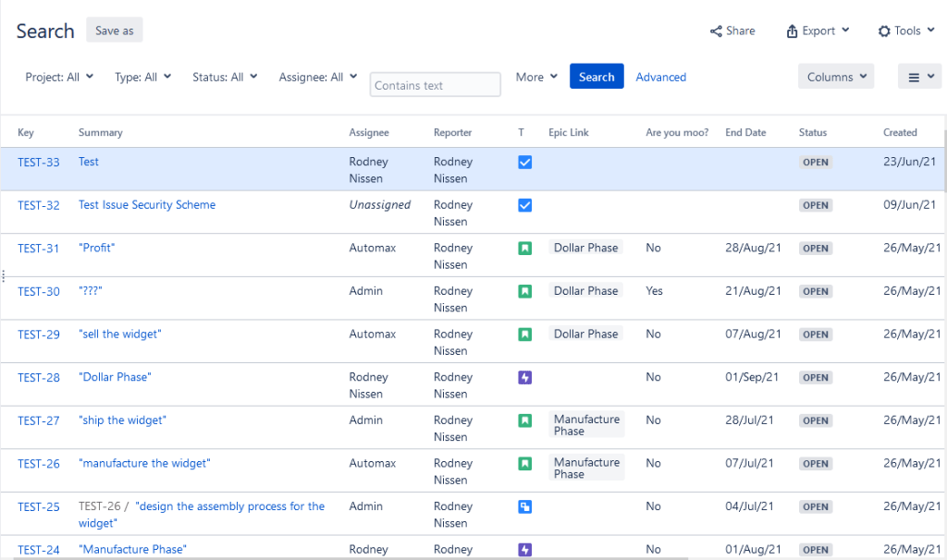Click the Share icon in the header

click(717, 31)
